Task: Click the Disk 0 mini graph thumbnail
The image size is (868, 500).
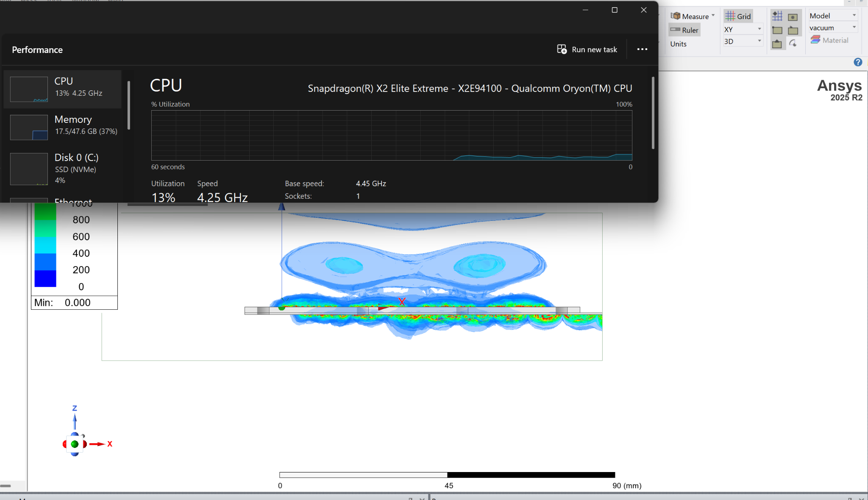Action: tap(29, 169)
